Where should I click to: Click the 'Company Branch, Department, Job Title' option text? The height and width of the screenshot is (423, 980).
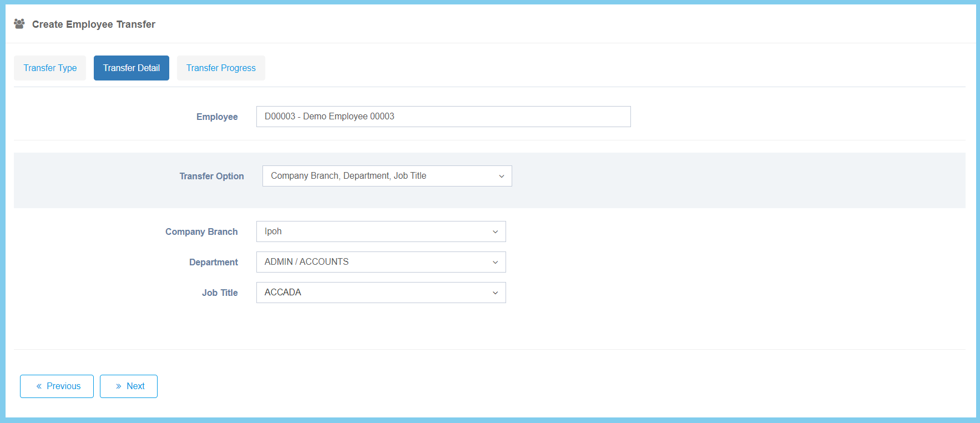348,176
